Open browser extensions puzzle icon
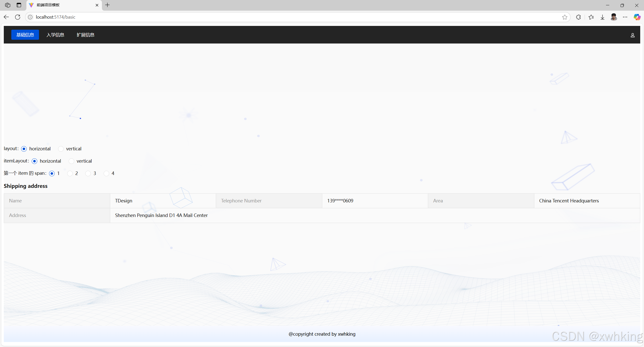Image resolution: width=644 pixels, height=347 pixels. (x=578, y=17)
